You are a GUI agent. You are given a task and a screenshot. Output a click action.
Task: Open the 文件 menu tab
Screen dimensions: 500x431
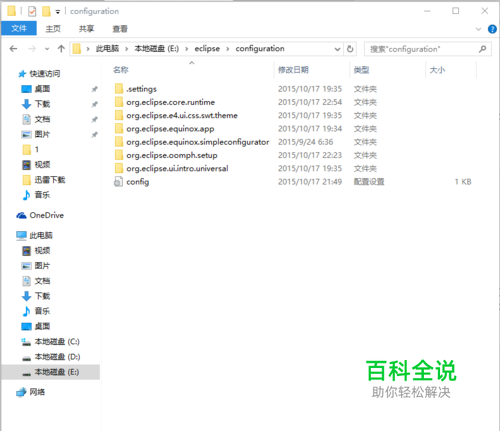coord(19,29)
